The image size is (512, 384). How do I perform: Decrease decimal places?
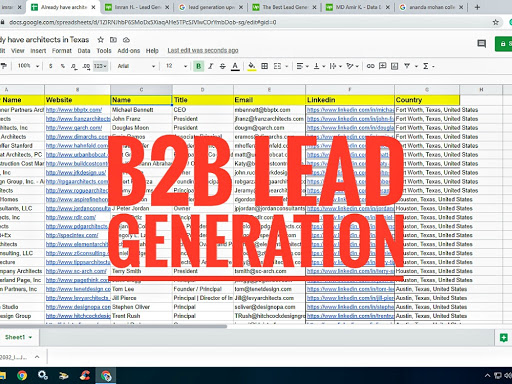(x=74, y=66)
